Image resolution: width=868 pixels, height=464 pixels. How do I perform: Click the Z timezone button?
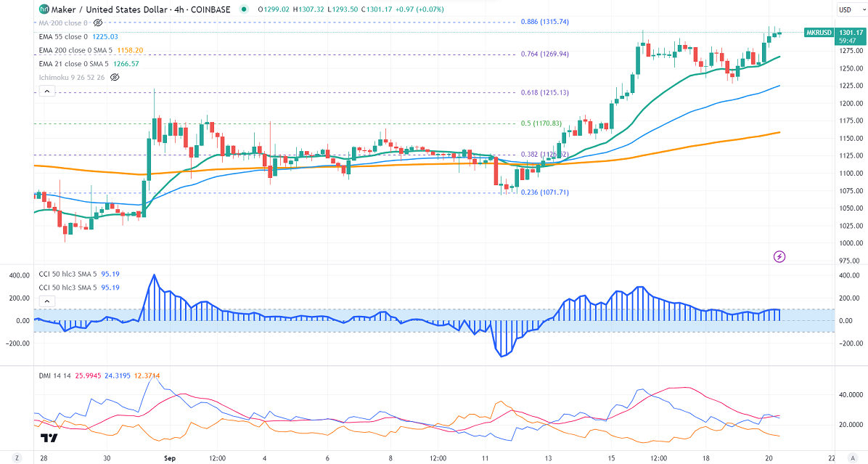[17, 458]
